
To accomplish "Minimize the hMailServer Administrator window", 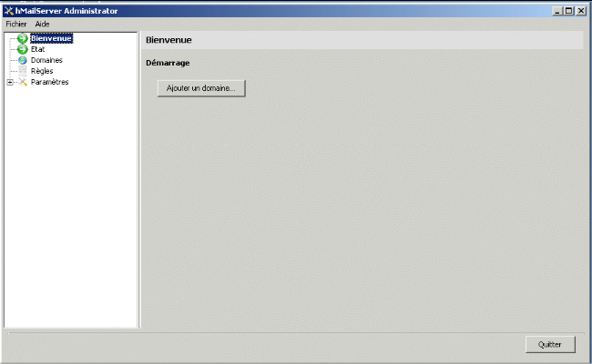I will click(557, 11).
